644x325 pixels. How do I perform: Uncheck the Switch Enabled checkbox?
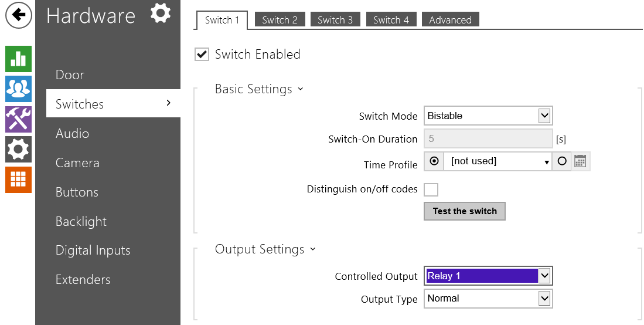click(202, 55)
